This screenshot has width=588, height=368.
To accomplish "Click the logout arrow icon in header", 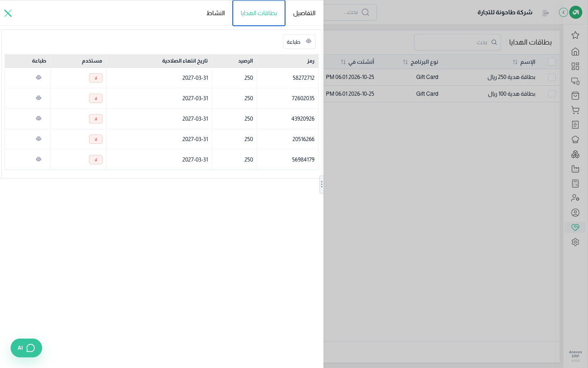I will (546, 13).
